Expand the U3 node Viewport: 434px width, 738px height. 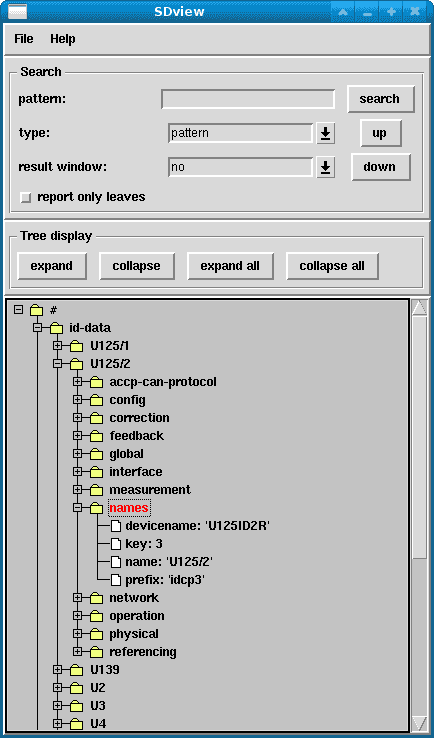click(57, 706)
